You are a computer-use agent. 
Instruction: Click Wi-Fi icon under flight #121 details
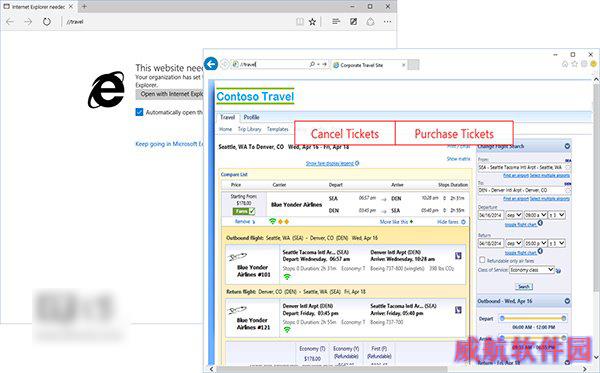click(x=287, y=329)
